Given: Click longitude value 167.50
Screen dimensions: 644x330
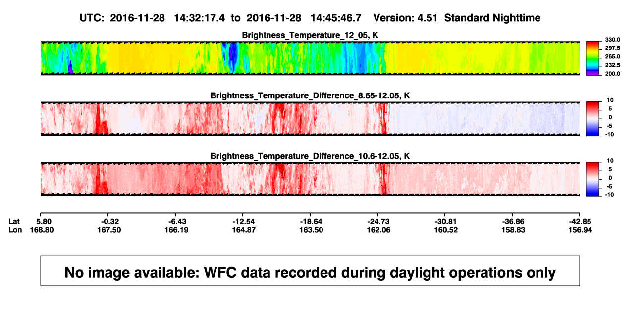Looking at the screenshot, I should point(108,230).
